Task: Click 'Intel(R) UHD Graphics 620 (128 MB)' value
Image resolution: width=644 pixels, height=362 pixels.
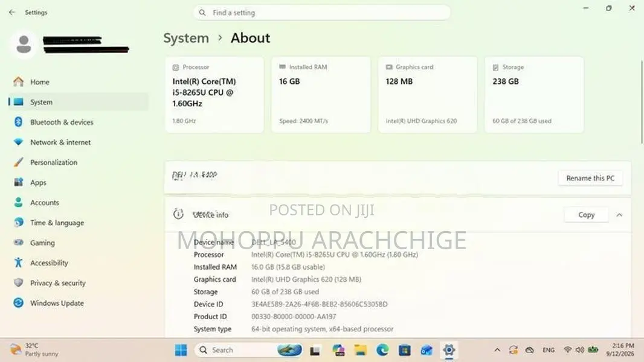Action: (306, 279)
